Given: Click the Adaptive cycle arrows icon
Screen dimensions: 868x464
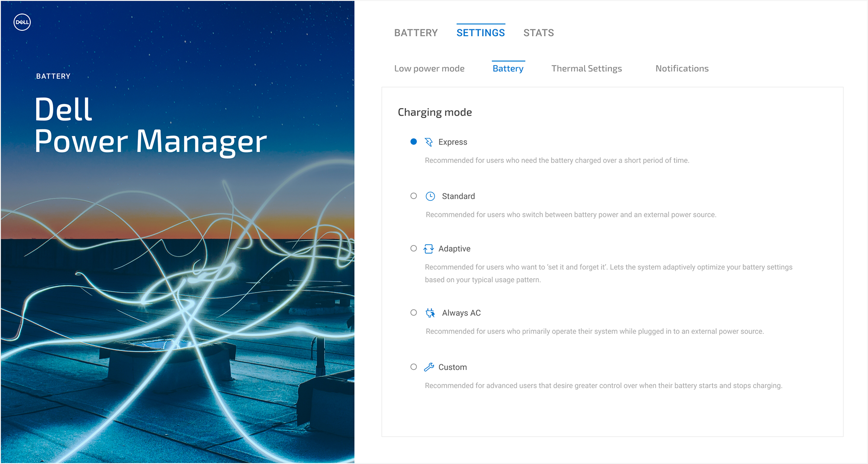Looking at the screenshot, I should point(429,249).
